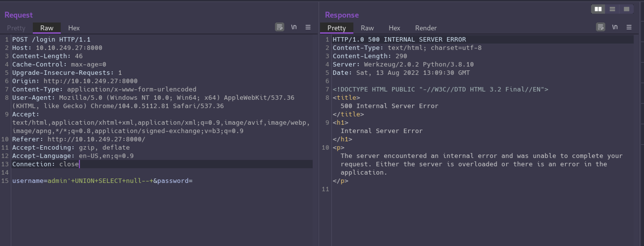Toggle word wrap in Response panel
The width and height of the screenshot is (644, 246).
(600, 27)
